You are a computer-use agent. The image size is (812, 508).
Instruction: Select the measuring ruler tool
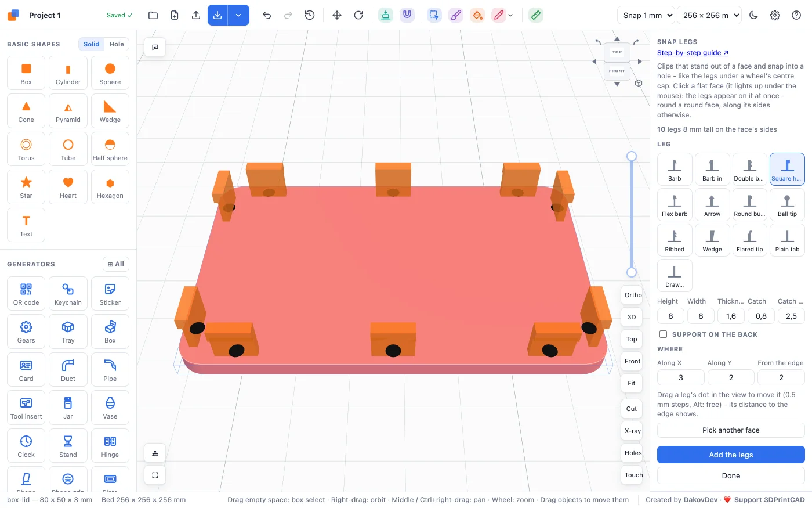(x=536, y=15)
